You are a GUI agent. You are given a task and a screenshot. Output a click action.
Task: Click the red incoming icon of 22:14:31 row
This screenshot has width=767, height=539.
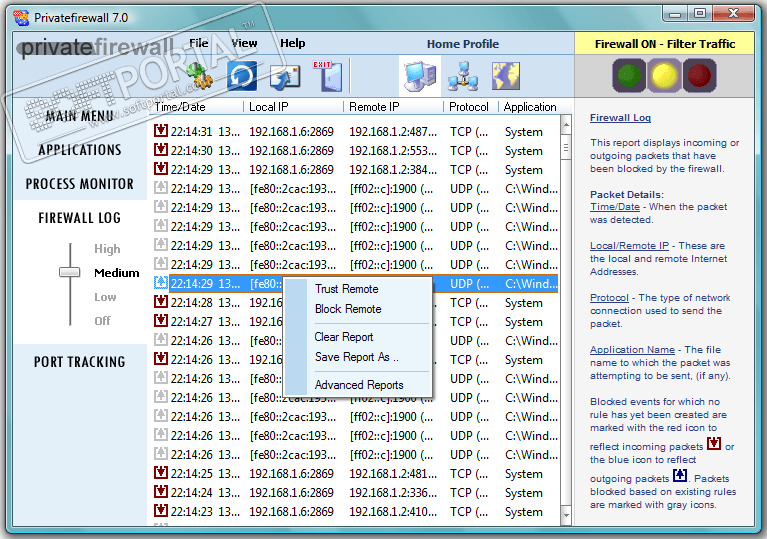(x=160, y=131)
